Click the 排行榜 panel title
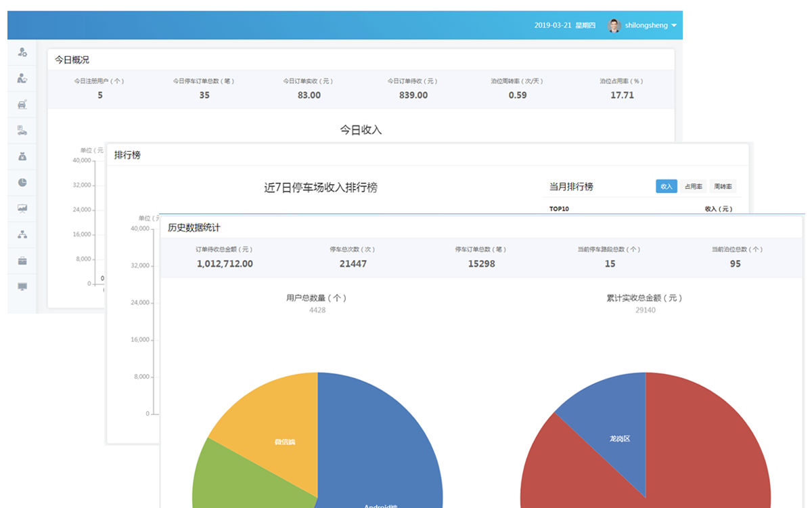 [128, 155]
